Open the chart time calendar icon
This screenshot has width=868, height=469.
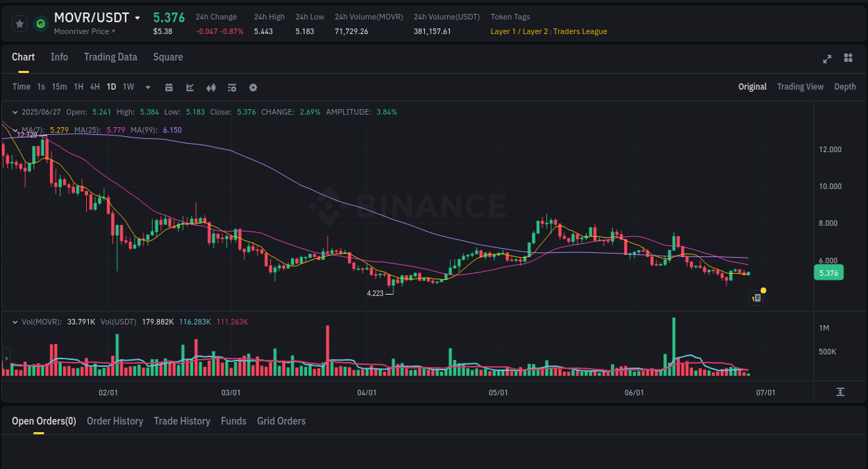pyautogui.click(x=169, y=87)
